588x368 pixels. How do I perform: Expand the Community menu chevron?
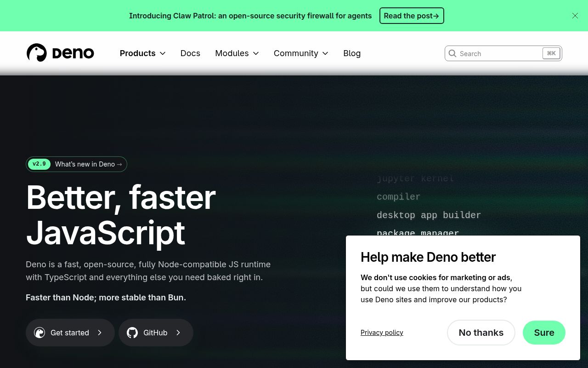click(325, 53)
